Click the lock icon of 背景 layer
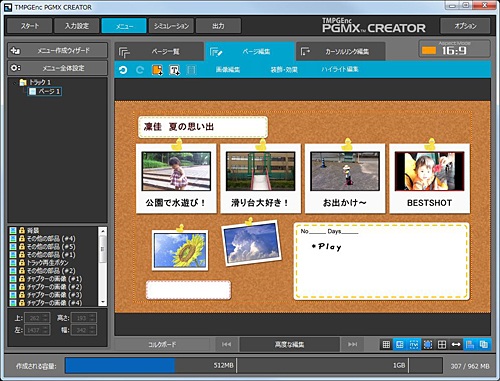The image size is (500, 381). point(22,230)
